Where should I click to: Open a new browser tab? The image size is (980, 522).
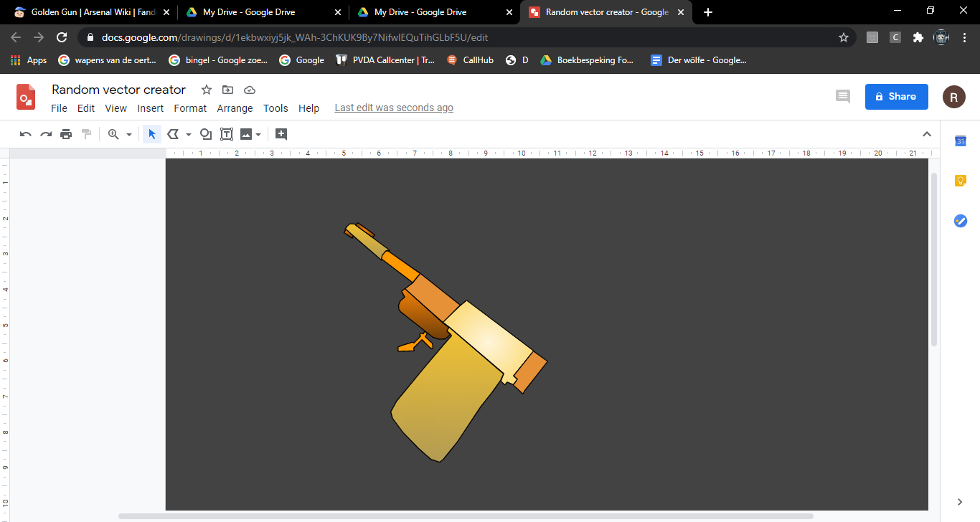click(x=708, y=12)
